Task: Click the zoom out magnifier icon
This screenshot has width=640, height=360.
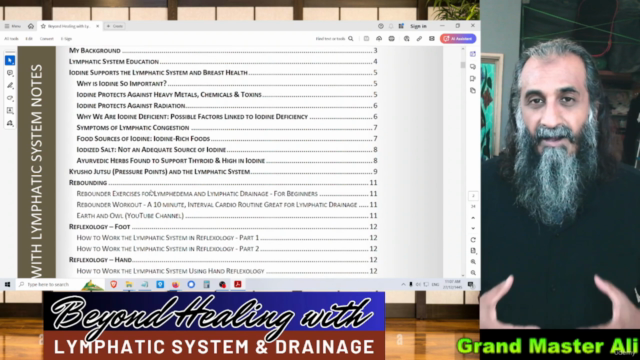Action: [x=473, y=273]
